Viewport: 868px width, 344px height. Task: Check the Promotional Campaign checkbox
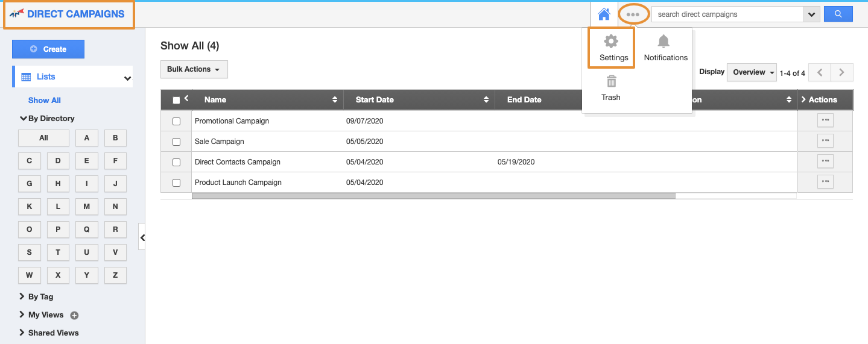(x=177, y=121)
